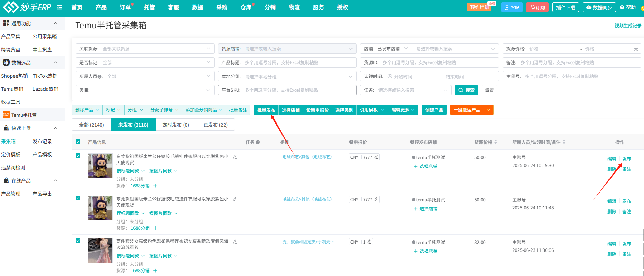Screen dimensions: 644x276
Task: Open the 编辑更多 dropdown
Action: (403, 110)
